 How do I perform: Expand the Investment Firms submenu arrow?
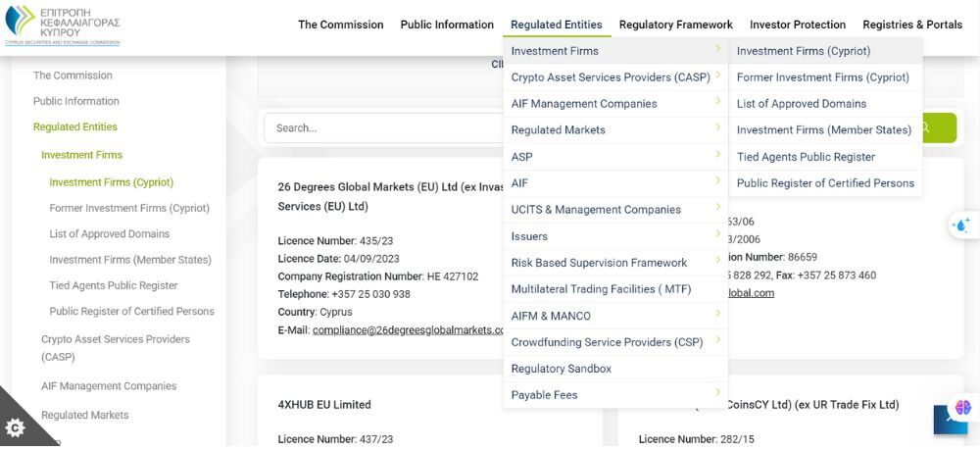[x=717, y=49]
